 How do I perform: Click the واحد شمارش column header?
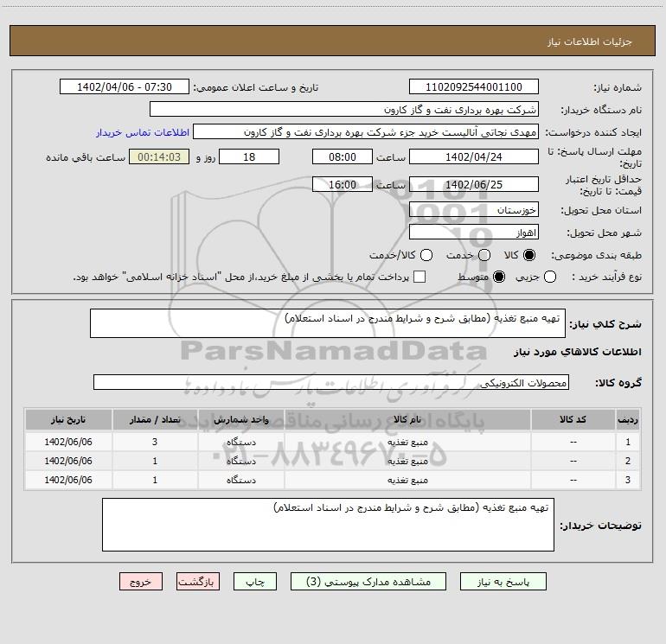240,419
